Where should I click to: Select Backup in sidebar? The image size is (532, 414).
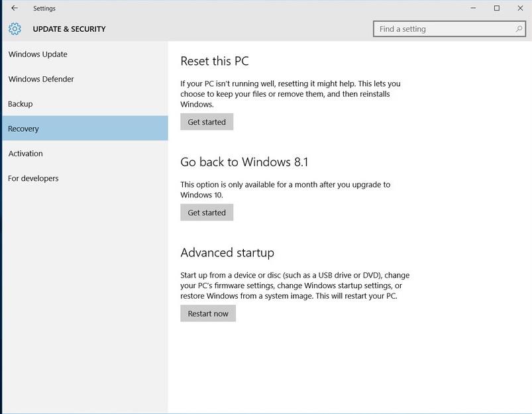coord(85,104)
